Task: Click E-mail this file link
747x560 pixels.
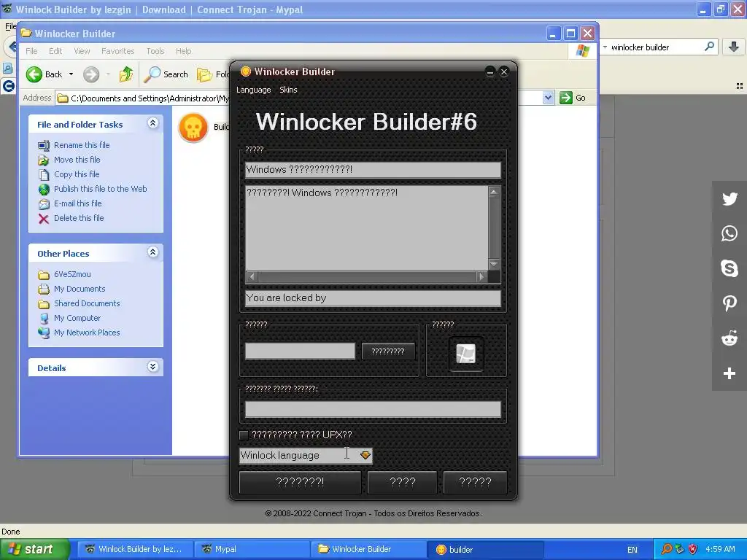Action: (77, 203)
